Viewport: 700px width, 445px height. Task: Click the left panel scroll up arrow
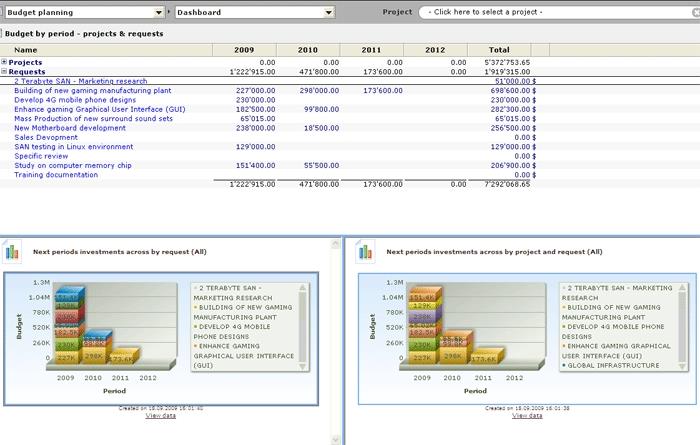pyautogui.click(x=336, y=244)
